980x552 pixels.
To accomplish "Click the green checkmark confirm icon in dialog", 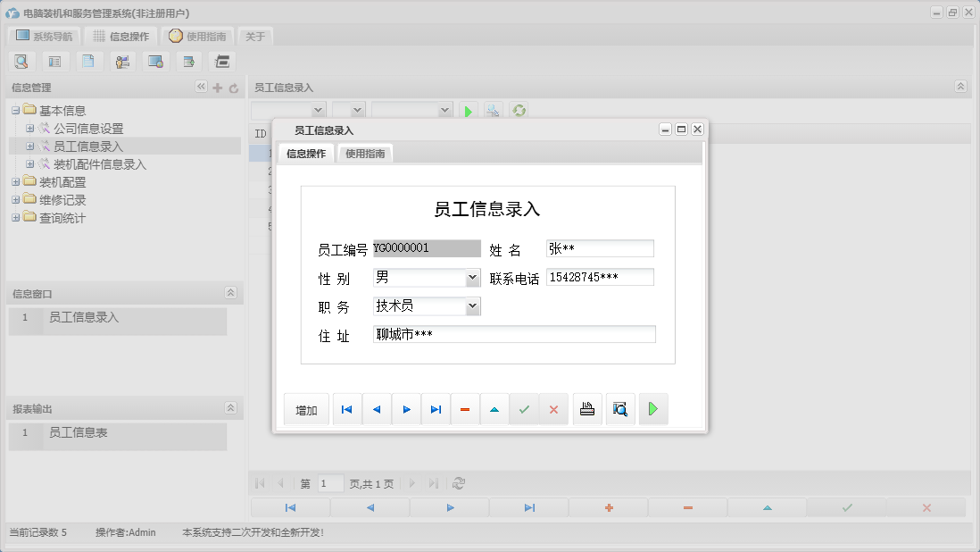I will pyautogui.click(x=524, y=408).
